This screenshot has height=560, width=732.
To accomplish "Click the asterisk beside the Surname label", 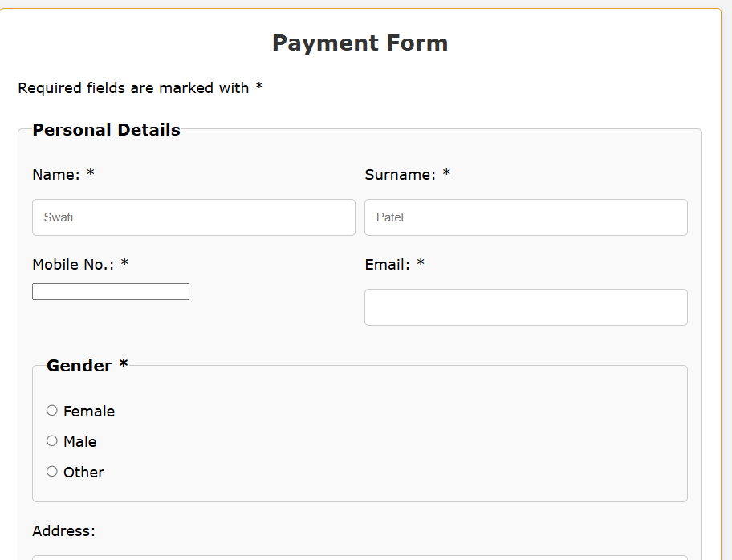I will (446, 173).
